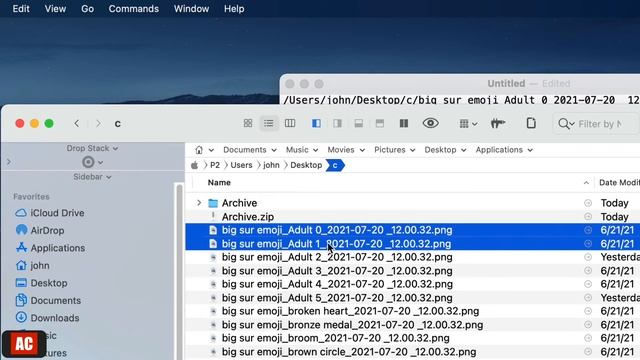Select big sur emoji_bronze medal png file
The image size is (640, 360).
click(413, 325)
